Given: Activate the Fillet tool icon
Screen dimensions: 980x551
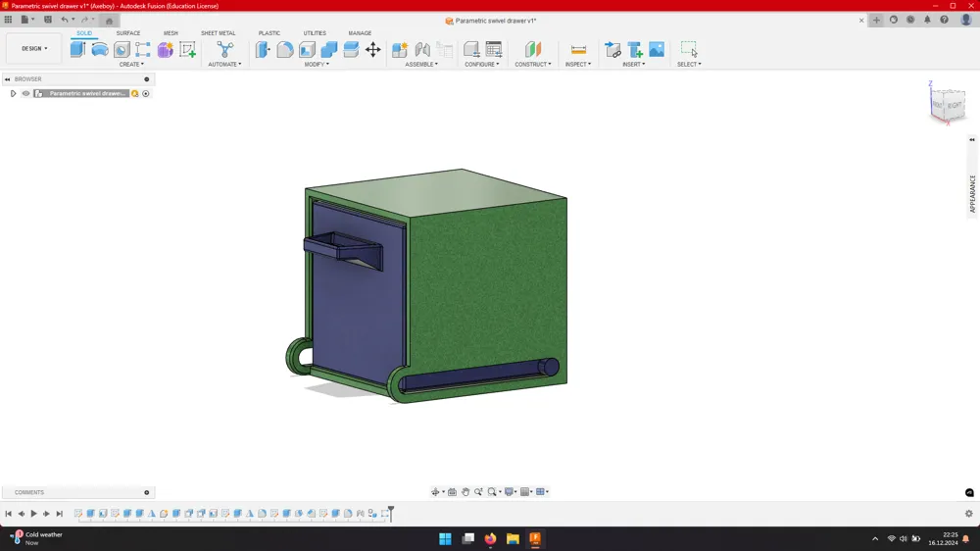Looking at the screenshot, I should tap(285, 49).
